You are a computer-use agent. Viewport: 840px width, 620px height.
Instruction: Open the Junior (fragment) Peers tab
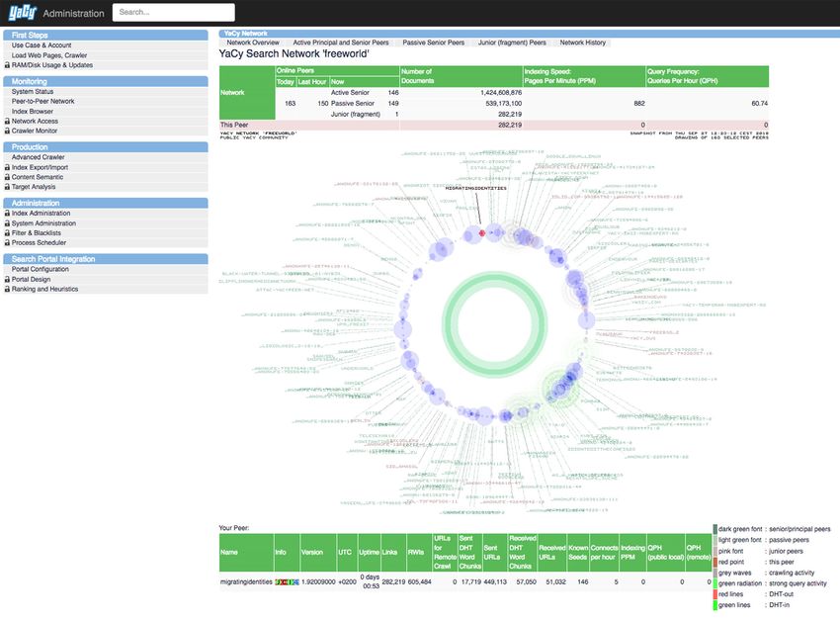512,43
